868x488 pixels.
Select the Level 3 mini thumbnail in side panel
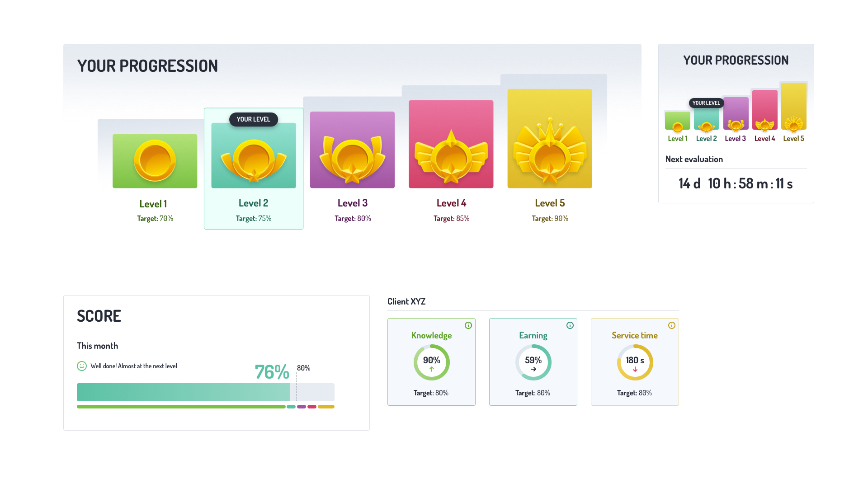pyautogui.click(x=736, y=113)
